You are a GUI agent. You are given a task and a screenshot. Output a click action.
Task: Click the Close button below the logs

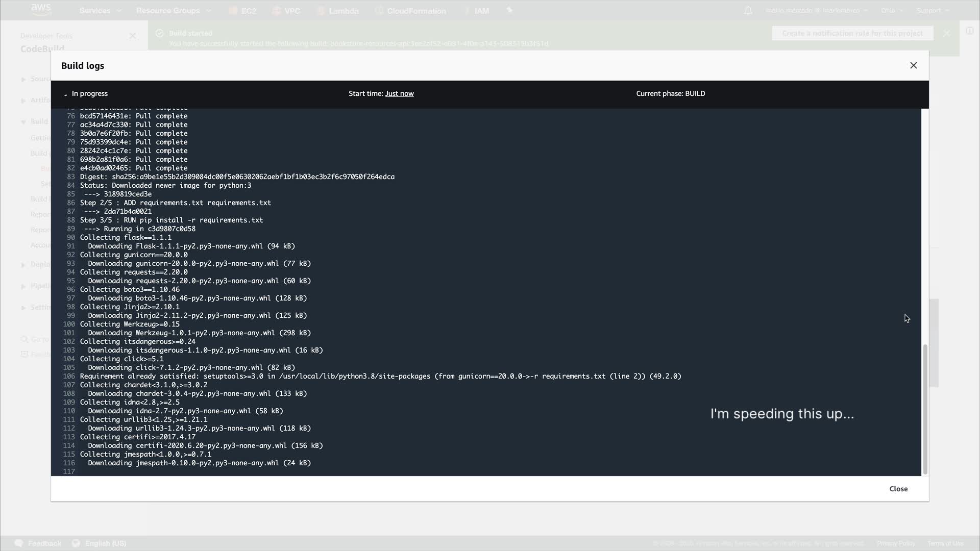coord(898,489)
